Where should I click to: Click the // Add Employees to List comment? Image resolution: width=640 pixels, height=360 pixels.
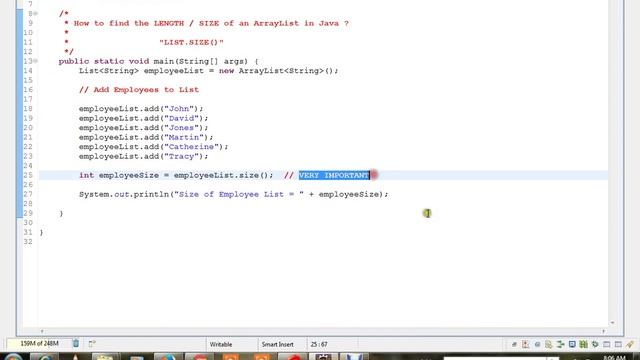pos(139,90)
